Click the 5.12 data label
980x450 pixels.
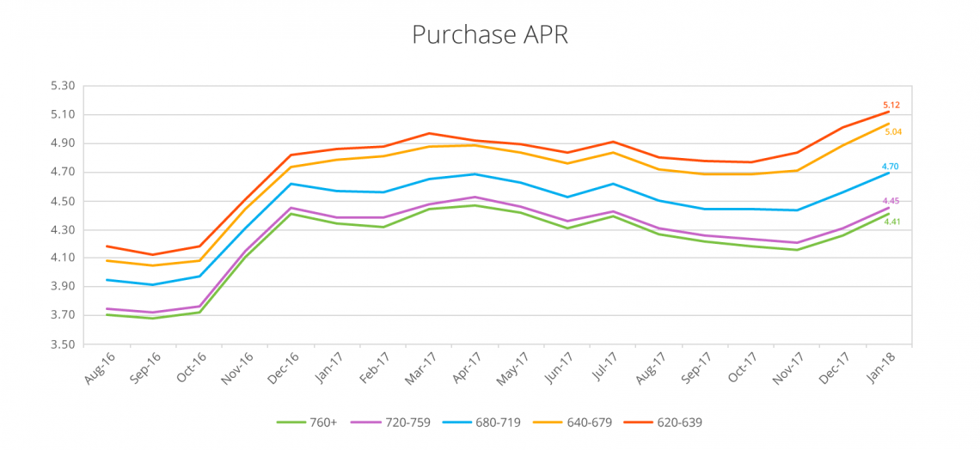point(891,105)
